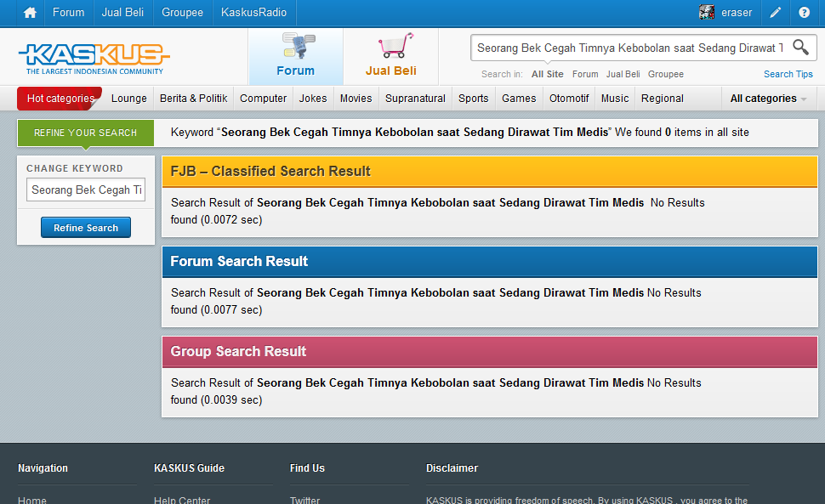Select Groupee search scope
This screenshot has width=825, height=504.
coord(666,74)
